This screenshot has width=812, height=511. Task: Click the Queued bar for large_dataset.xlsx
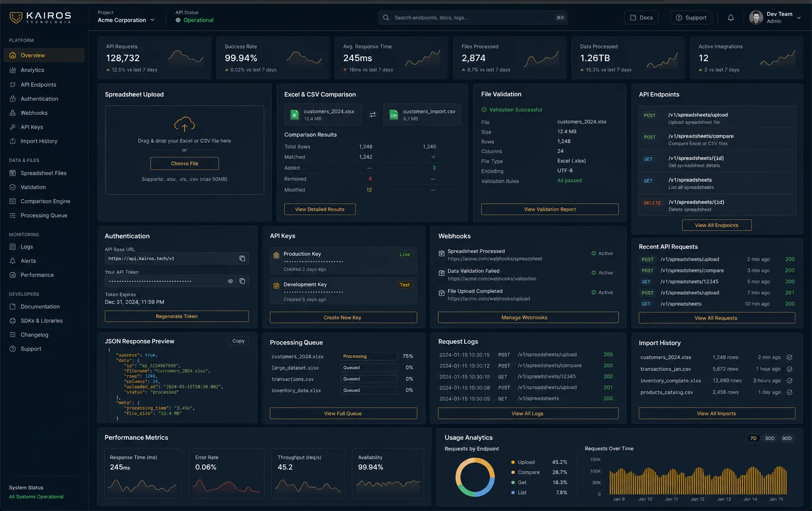click(368, 367)
